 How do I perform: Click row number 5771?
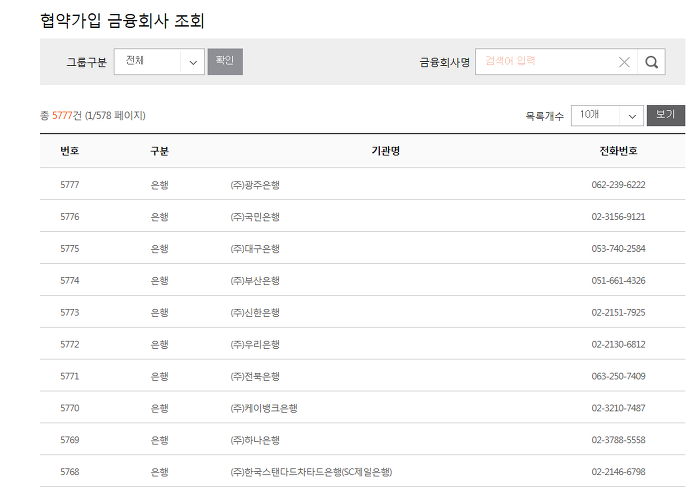click(70, 376)
